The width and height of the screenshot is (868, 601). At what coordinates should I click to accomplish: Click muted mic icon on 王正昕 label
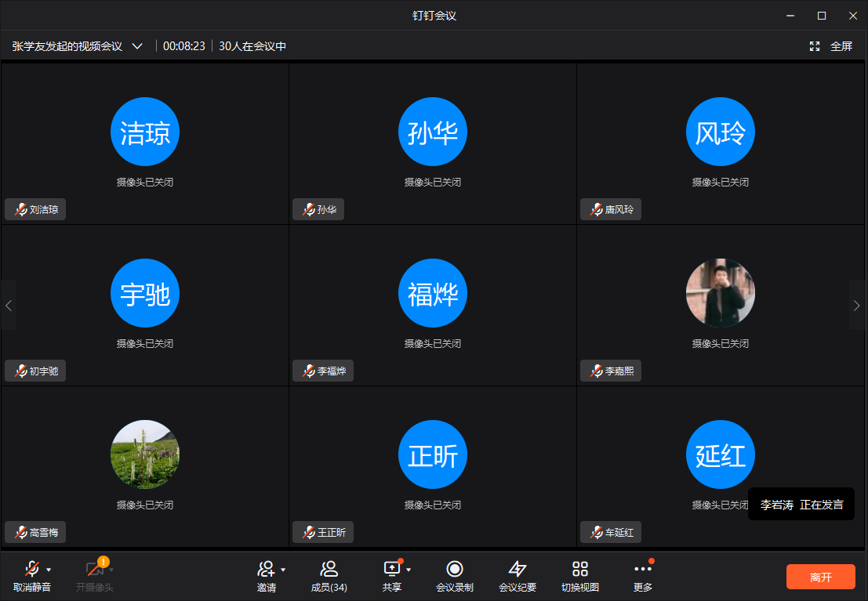coord(309,532)
